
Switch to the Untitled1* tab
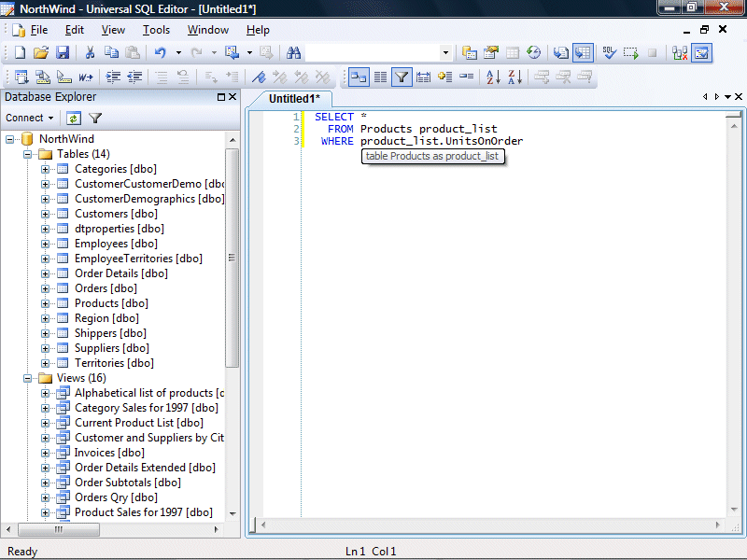tap(294, 99)
